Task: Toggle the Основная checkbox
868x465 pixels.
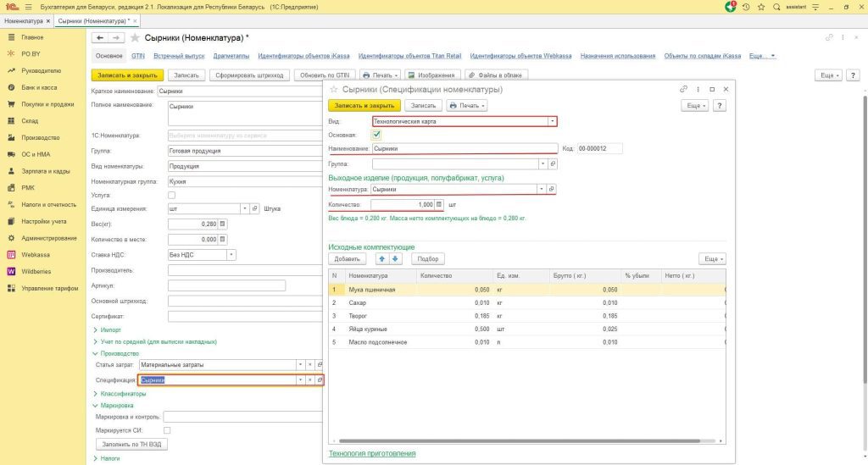Action: click(x=376, y=135)
